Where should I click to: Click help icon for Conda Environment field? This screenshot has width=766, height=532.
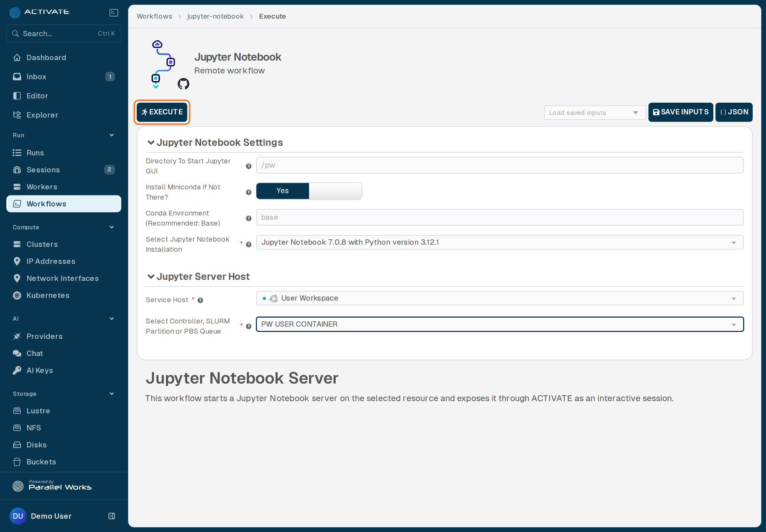pos(249,218)
